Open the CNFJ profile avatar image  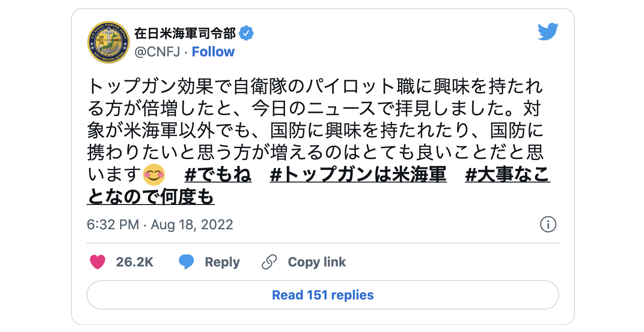click(109, 42)
